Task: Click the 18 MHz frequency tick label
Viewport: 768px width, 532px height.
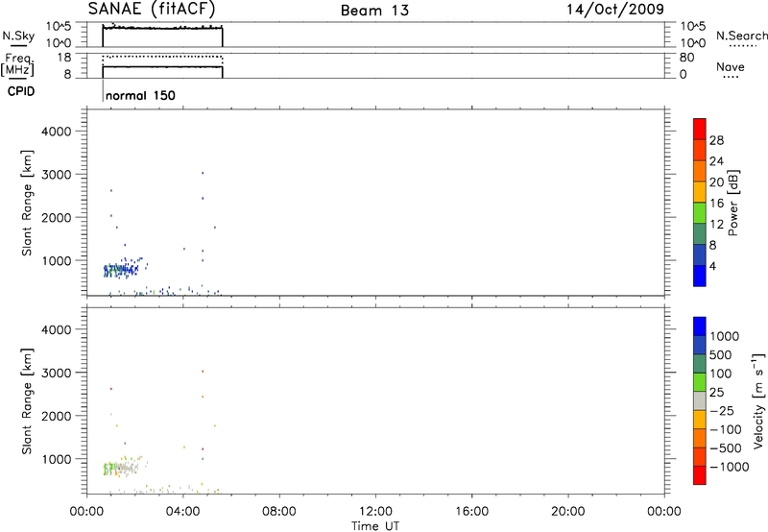Action: pyautogui.click(x=64, y=58)
